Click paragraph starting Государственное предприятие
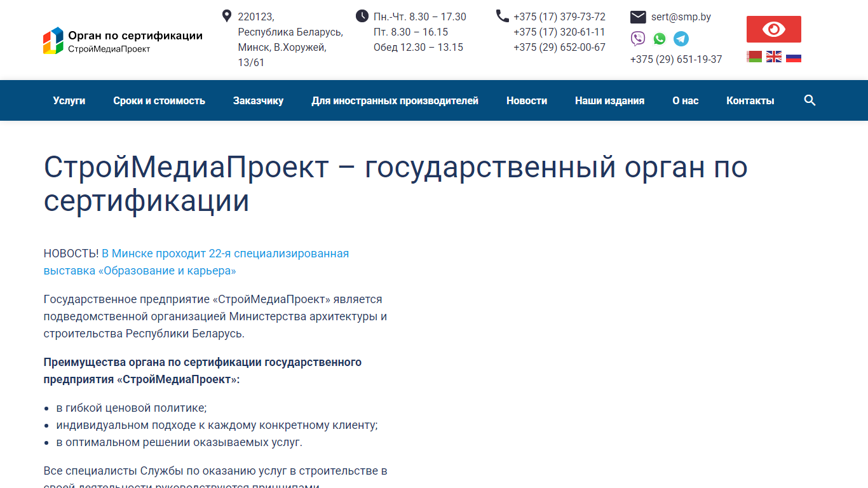This screenshot has height=488, width=868. pyautogui.click(x=215, y=316)
